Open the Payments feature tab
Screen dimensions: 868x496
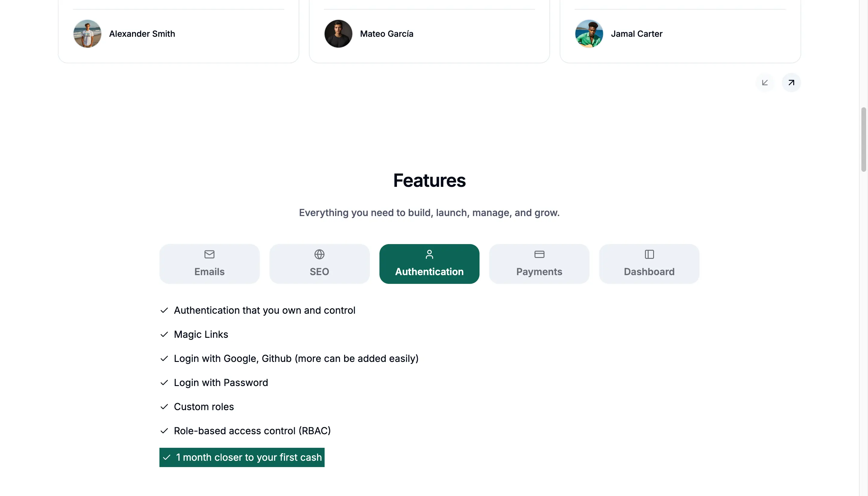tap(539, 264)
